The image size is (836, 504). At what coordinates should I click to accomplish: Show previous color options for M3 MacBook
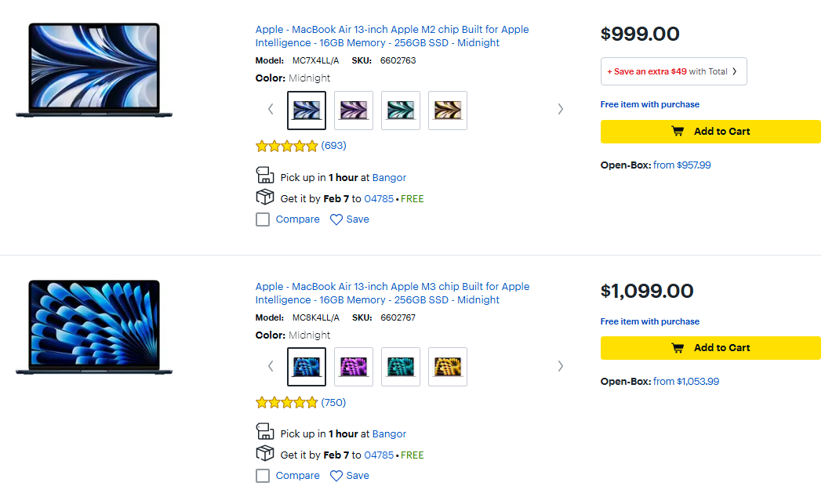click(271, 366)
